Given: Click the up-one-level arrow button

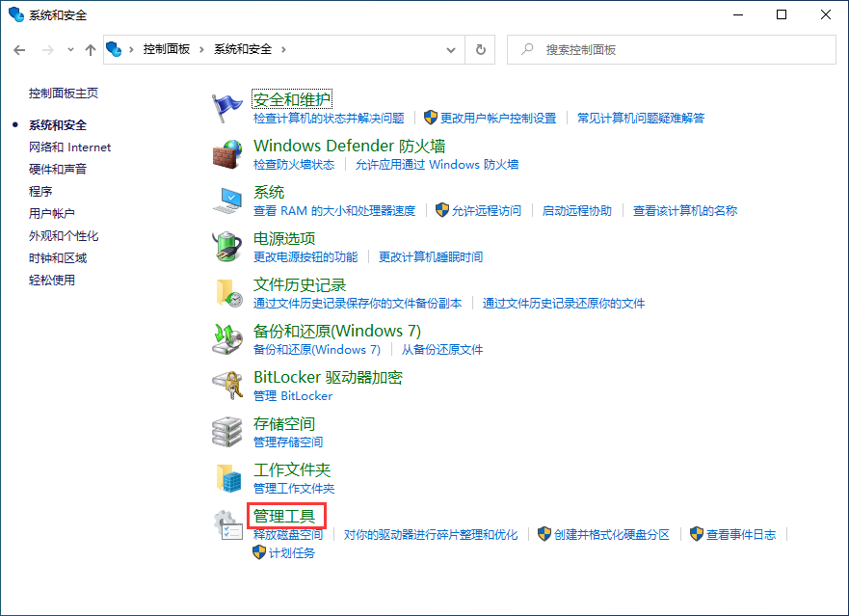Looking at the screenshot, I should [91, 49].
